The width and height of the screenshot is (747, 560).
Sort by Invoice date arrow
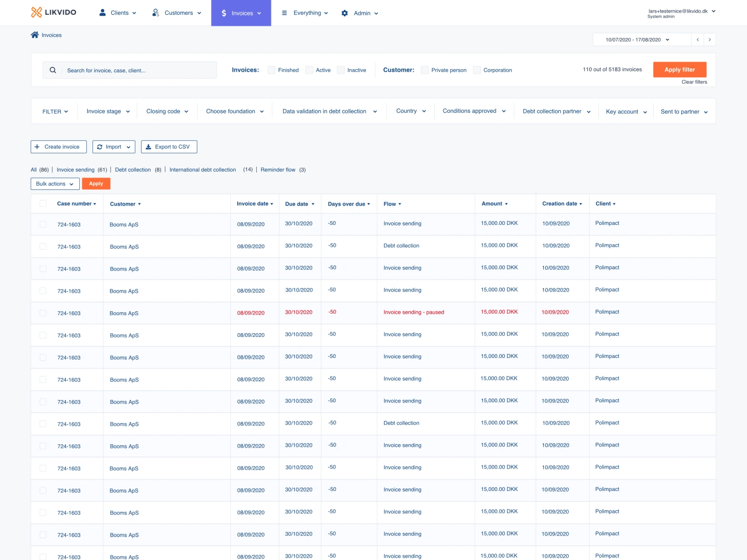[x=272, y=204]
